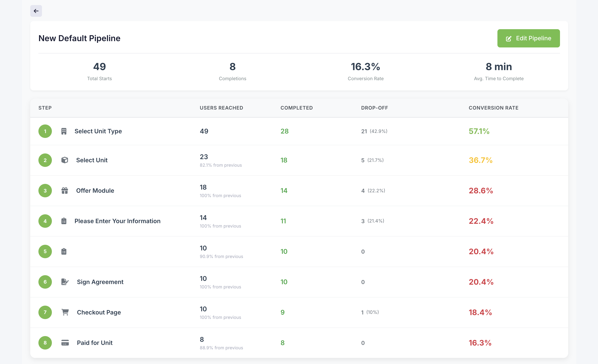The height and width of the screenshot is (364, 598).
Task: Click the cube icon beside Select Unit
Action: click(64, 160)
